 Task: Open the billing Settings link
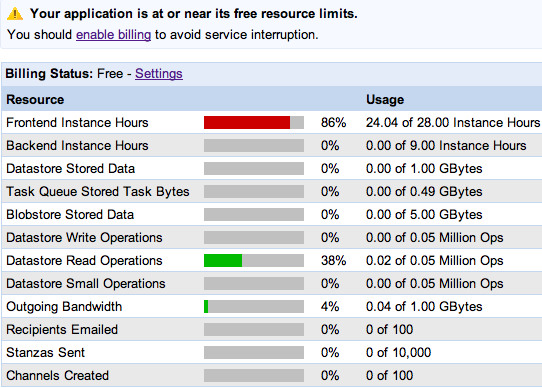(159, 74)
